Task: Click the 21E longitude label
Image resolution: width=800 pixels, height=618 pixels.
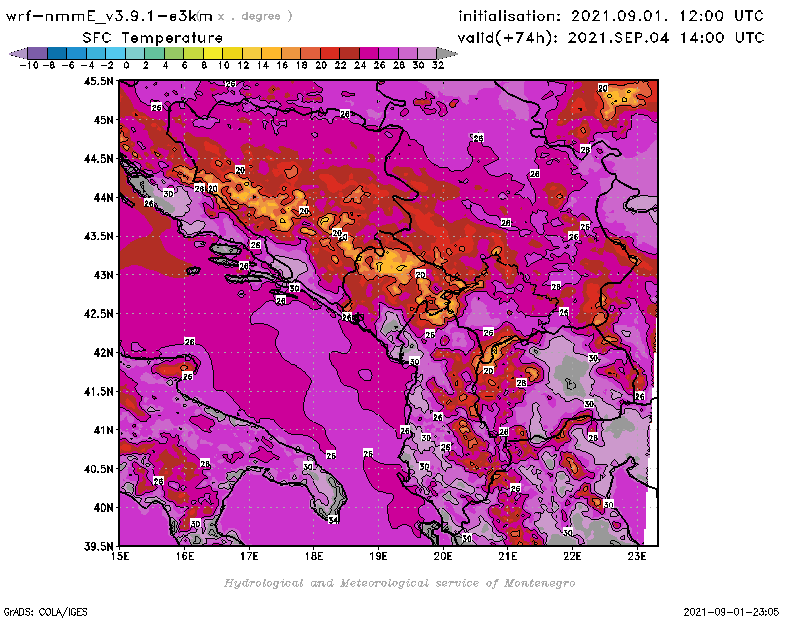Action: [508, 556]
